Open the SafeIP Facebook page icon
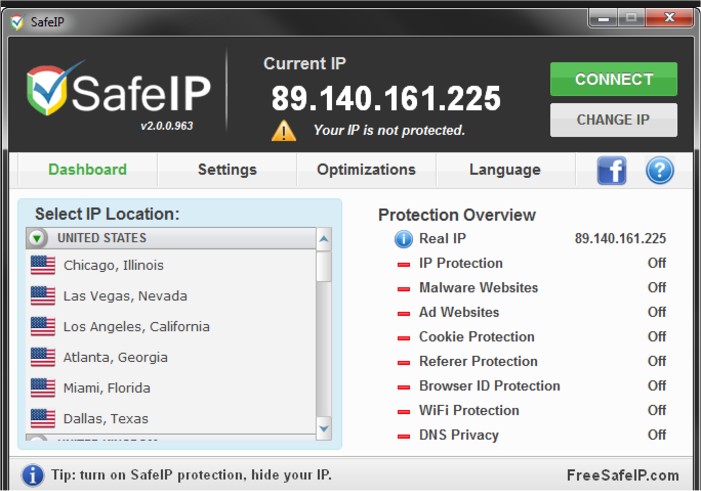Screen dimensions: 701x491 tap(611, 170)
